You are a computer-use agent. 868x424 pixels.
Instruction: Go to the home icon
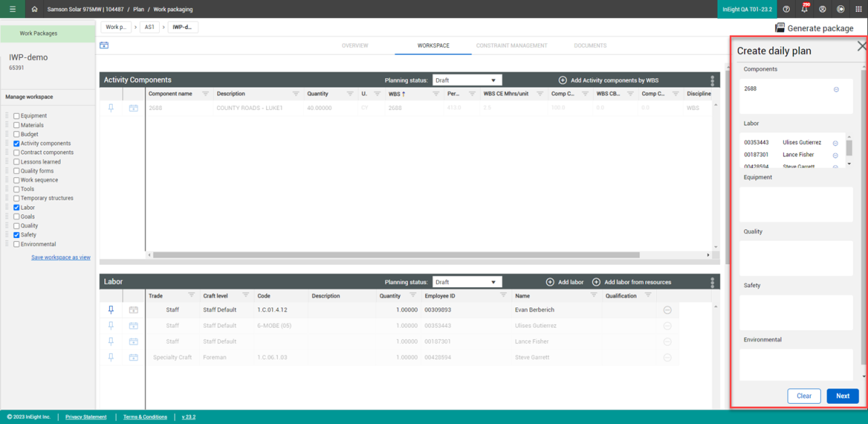34,9
